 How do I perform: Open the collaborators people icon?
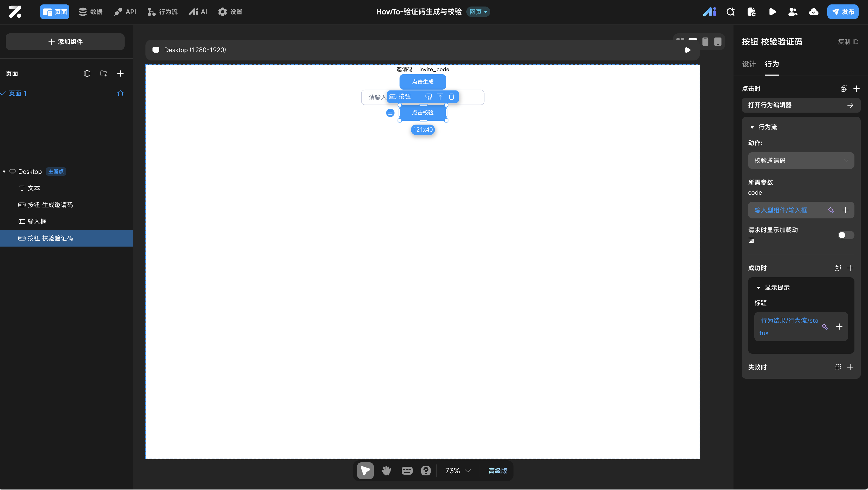click(x=793, y=12)
